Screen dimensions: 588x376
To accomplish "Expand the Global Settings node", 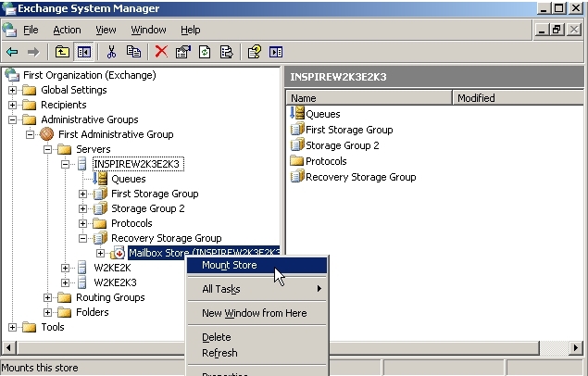I will (x=12, y=90).
